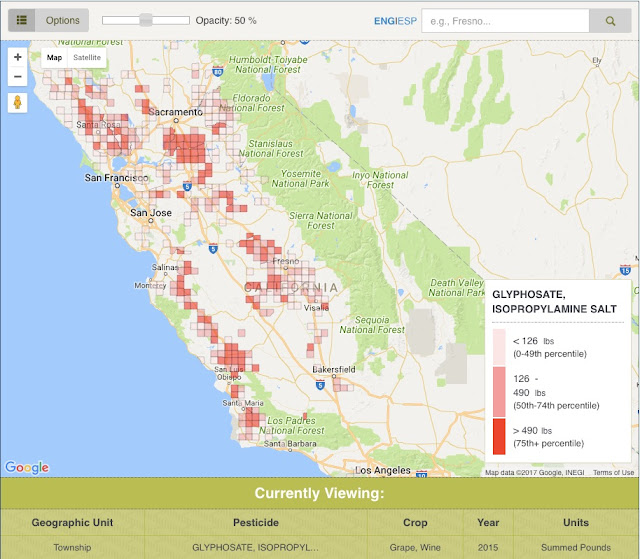Zoom out the map with minus
This screenshot has height=559, width=640.
tap(18, 76)
